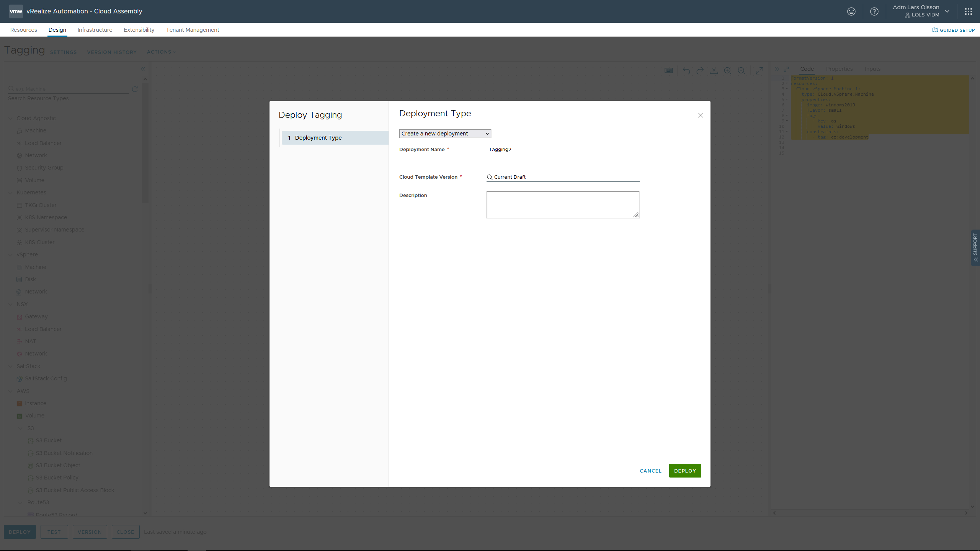Click the search icon in Cloud Template Version
The height and width of the screenshot is (551, 980).
489,177
